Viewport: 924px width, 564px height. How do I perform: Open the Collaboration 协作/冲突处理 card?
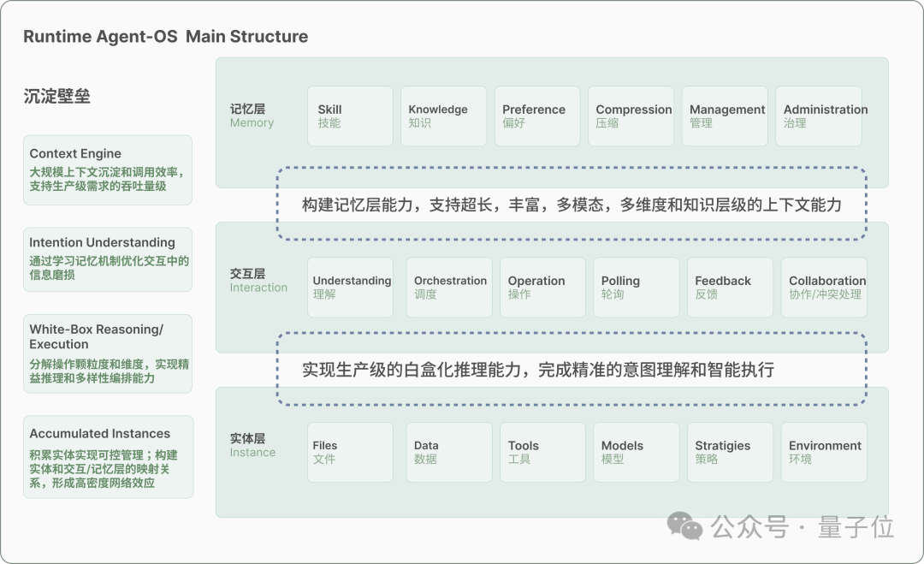pos(824,287)
